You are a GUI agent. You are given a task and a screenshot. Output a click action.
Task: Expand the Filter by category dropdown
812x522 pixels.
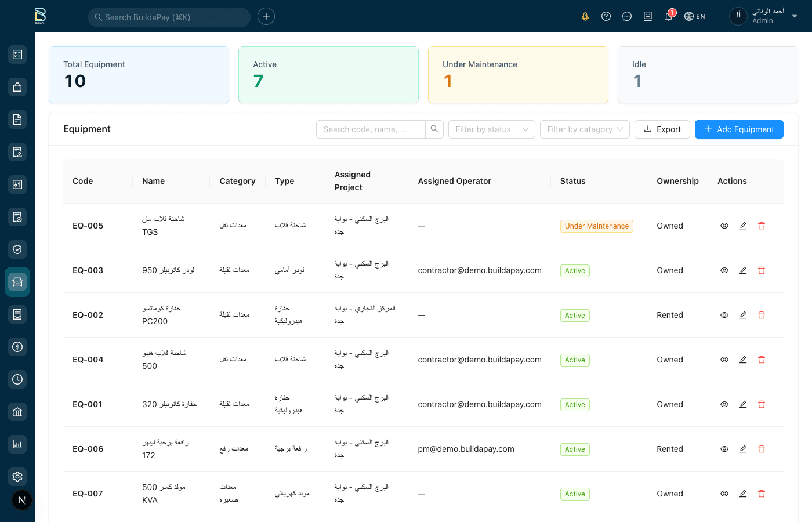[x=585, y=129]
